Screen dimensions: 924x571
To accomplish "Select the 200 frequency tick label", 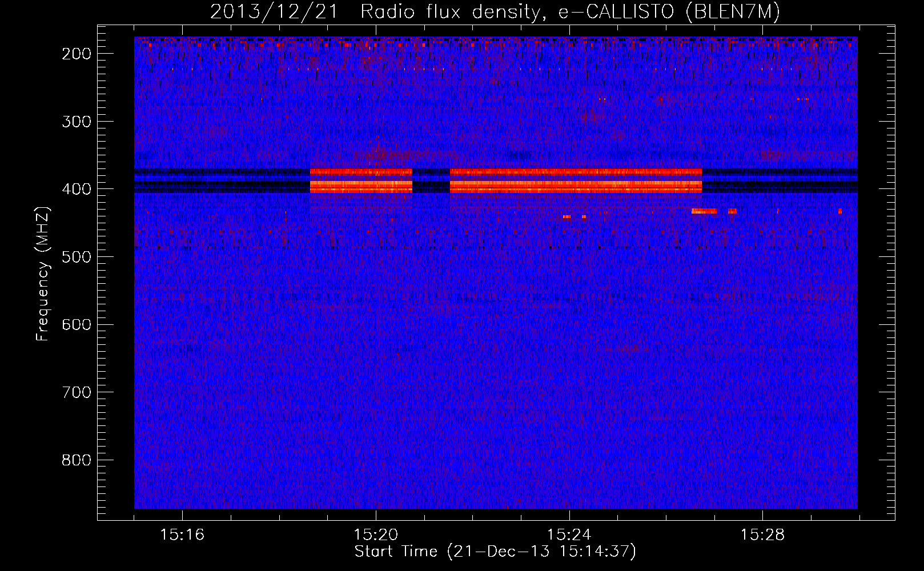I will click(x=76, y=54).
